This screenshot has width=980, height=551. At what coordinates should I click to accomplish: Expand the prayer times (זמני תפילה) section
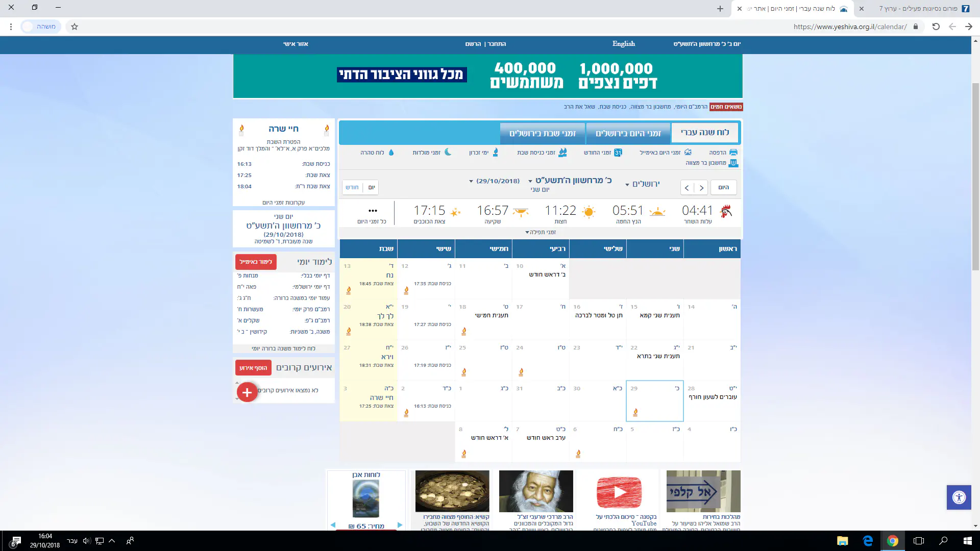pyautogui.click(x=541, y=232)
